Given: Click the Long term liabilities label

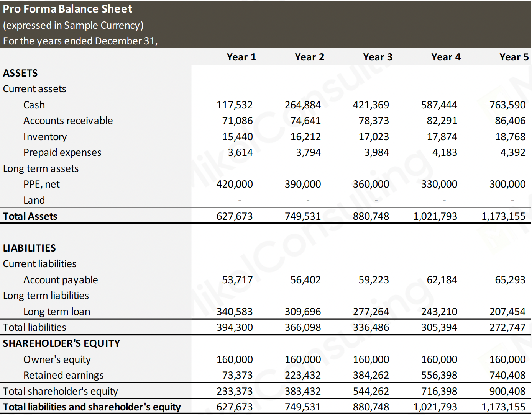Looking at the screenshot, I should pos(46,296).
